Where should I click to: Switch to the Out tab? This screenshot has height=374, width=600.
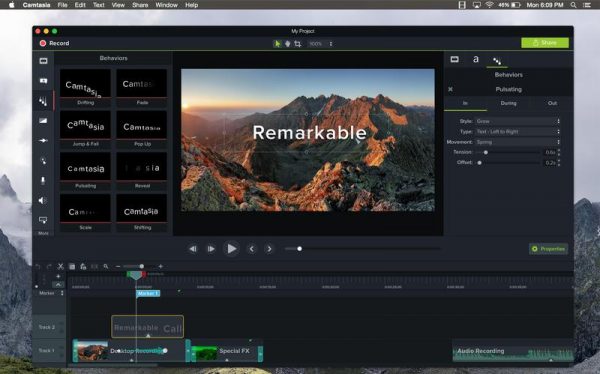click(552, 103)
